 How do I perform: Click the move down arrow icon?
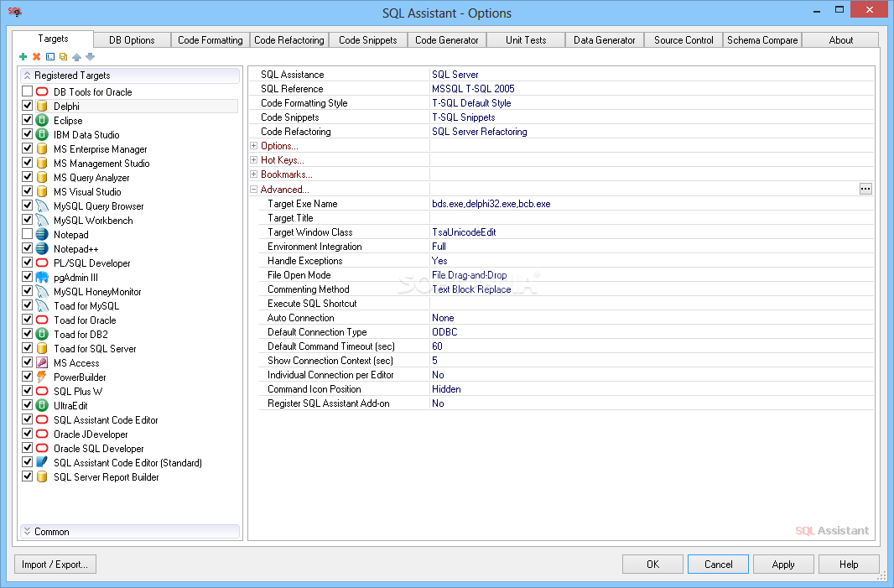coord(90,56)
